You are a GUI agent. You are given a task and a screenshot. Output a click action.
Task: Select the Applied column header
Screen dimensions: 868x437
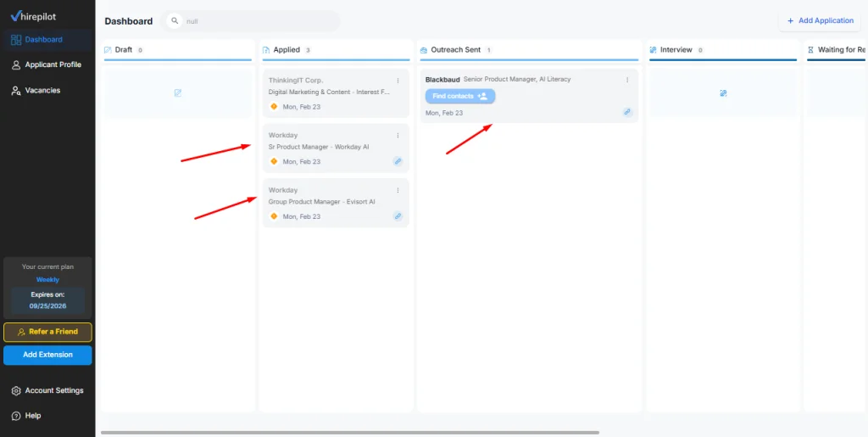click(336, 50)
